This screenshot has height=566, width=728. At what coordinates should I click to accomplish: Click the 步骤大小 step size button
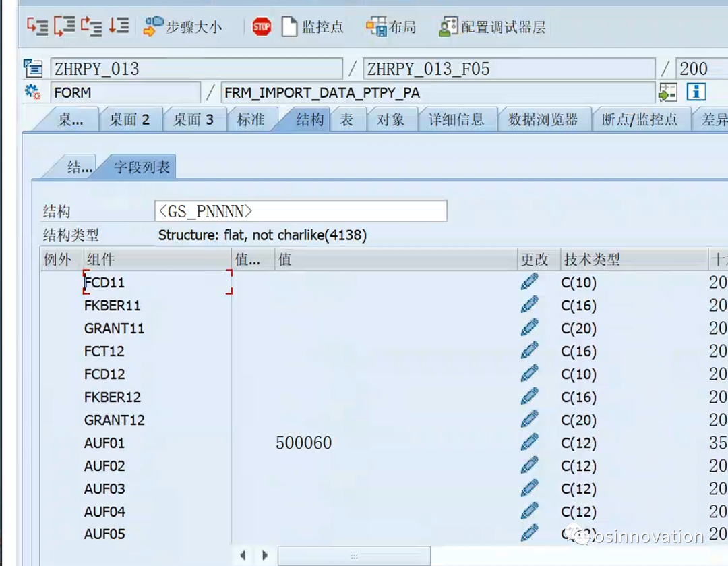pos(183,27)
